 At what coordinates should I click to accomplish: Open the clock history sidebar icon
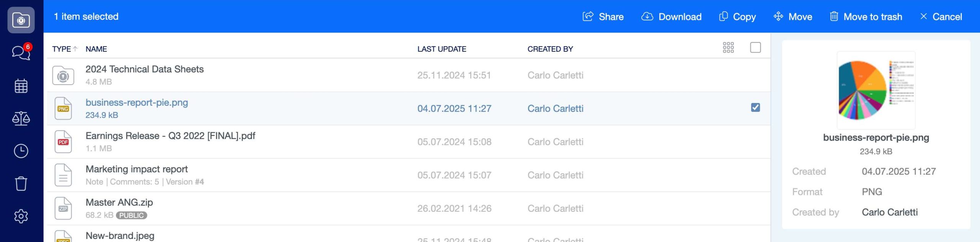coord(21,151)
